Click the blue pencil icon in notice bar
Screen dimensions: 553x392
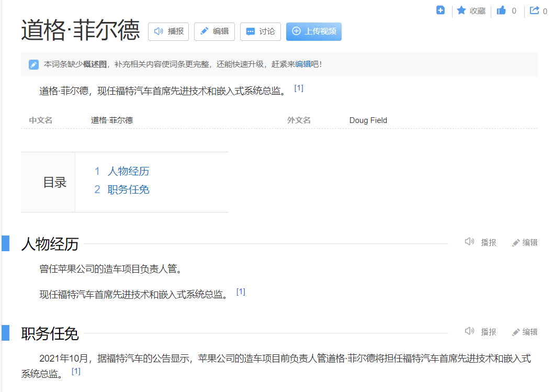pos(34,64)
